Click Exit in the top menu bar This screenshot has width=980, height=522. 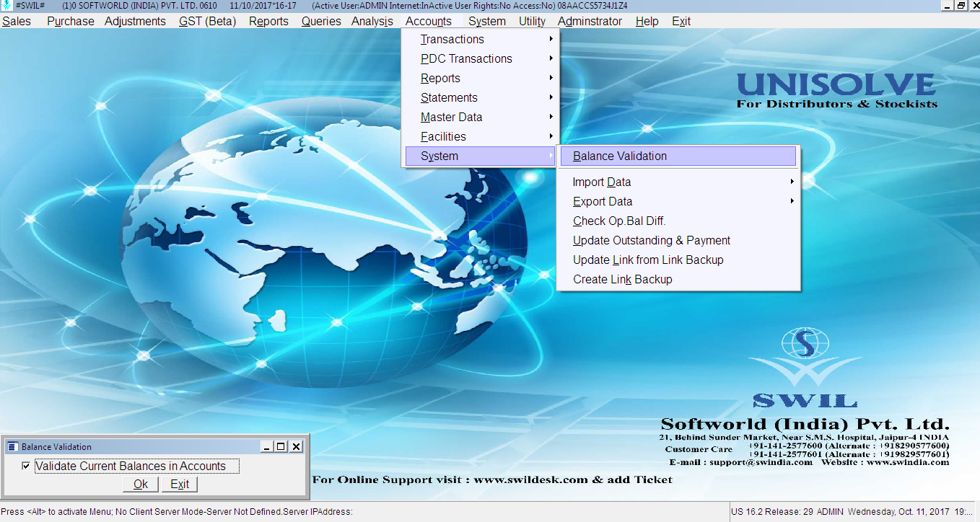[x=681, y=22]
